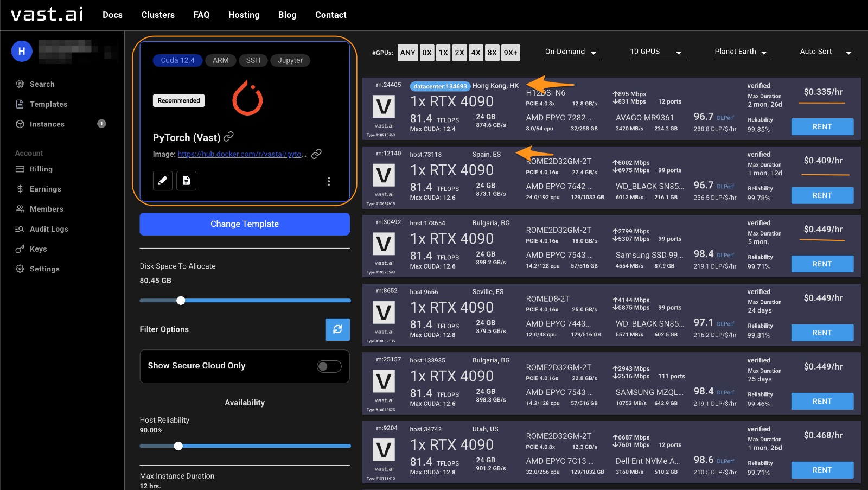Select the 4X GPU count filter
This screenshot has width=868, height=490.
pyautogui.click(x=476, y=53)
